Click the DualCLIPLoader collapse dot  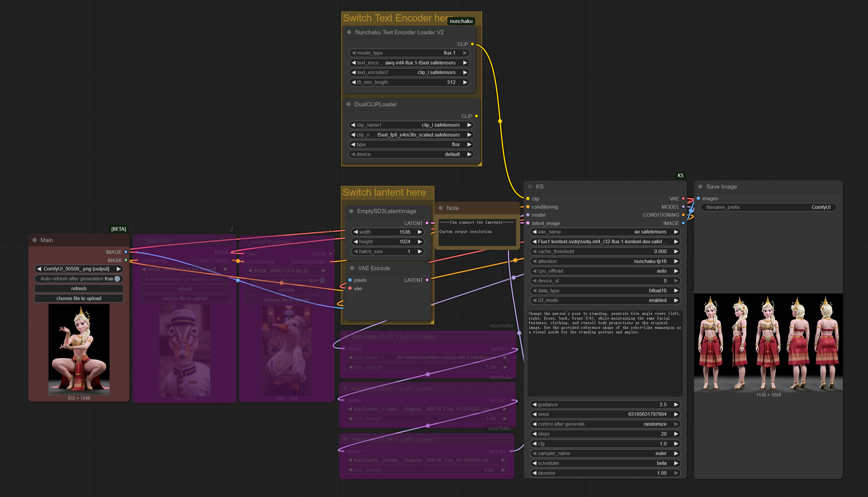click(x=348, y=104)
